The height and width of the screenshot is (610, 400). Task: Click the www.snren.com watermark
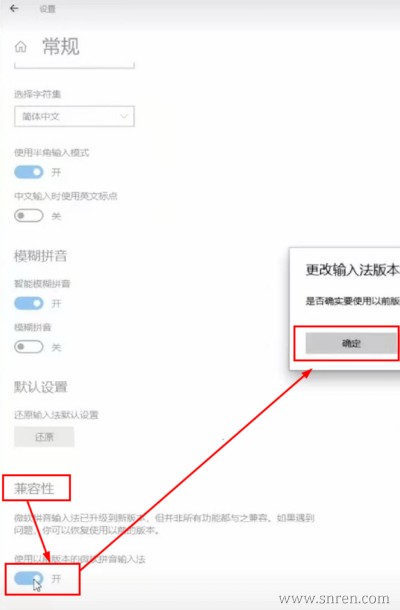pos(334,598)
